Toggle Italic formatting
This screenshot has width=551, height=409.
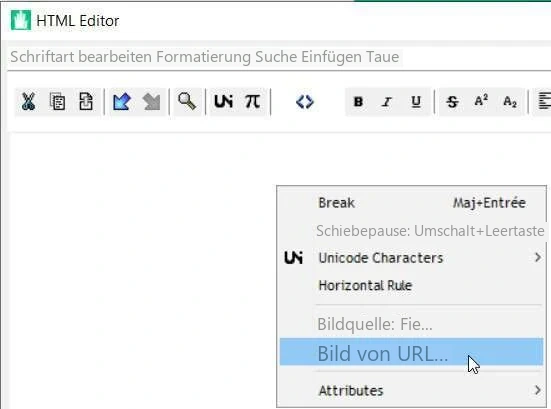tap(387, 102)
